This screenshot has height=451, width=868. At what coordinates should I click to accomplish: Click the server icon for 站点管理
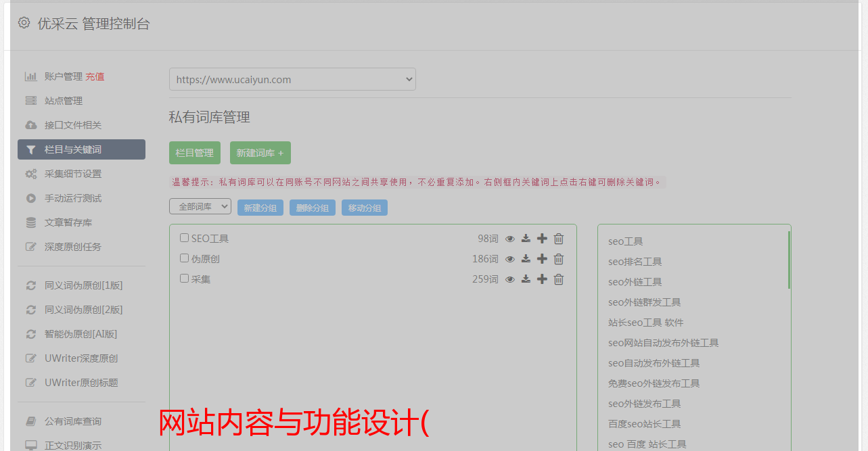tap(30, 101)
